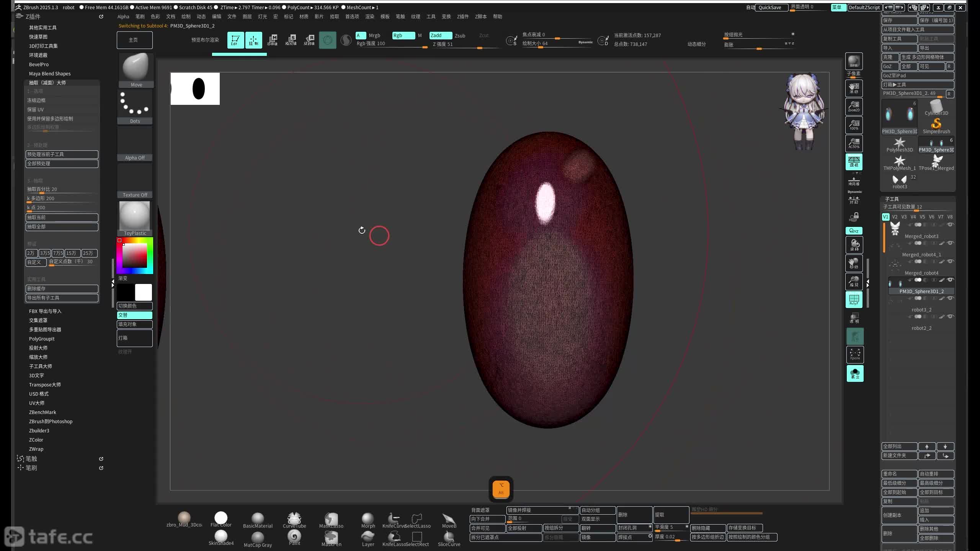The image size is (980, 551).
Task: Click the 自动分组 auto groups button
Action: pos(598,510)
